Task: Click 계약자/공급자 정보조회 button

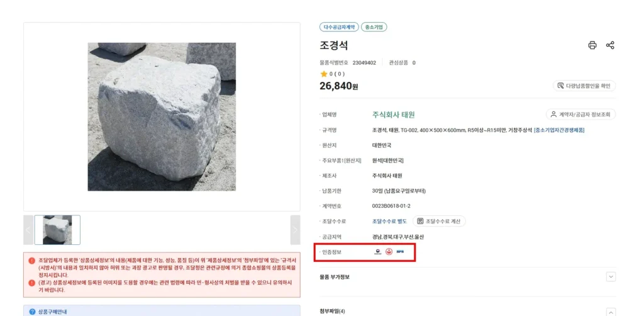Action: [580, 115]
